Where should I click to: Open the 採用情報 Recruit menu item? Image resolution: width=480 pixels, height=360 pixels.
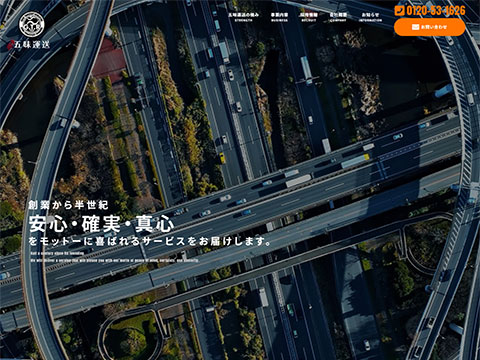pyautogui.click(x=309, y=17)
